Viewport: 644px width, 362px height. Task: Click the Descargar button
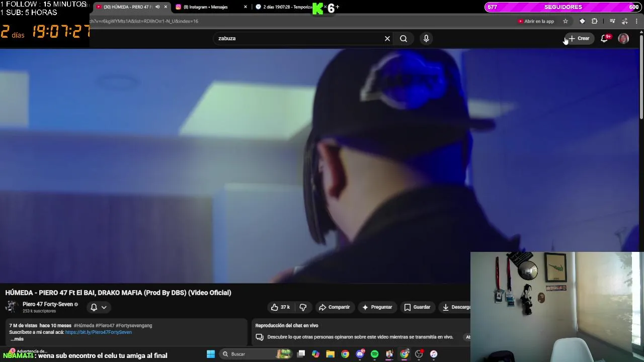tap(455, 307)
